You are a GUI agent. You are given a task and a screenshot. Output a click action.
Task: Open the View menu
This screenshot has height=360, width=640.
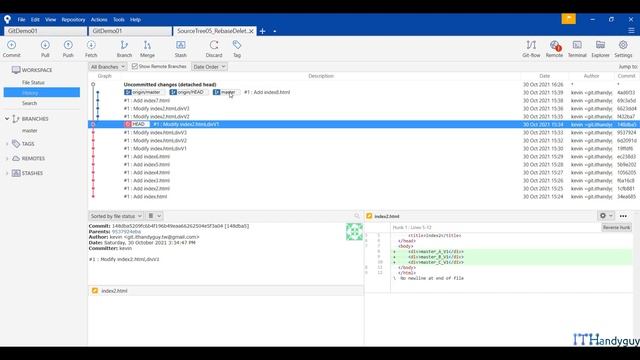click(50, 20)
